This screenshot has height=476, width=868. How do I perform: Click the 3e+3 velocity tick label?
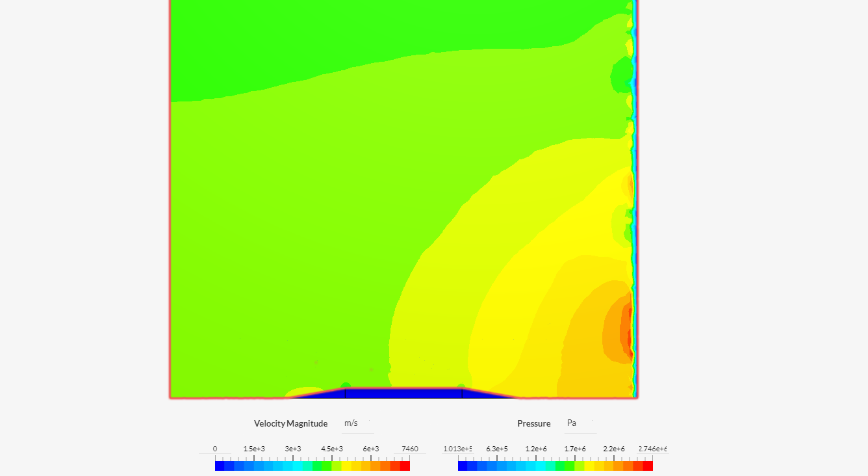[x=293, y=449]
